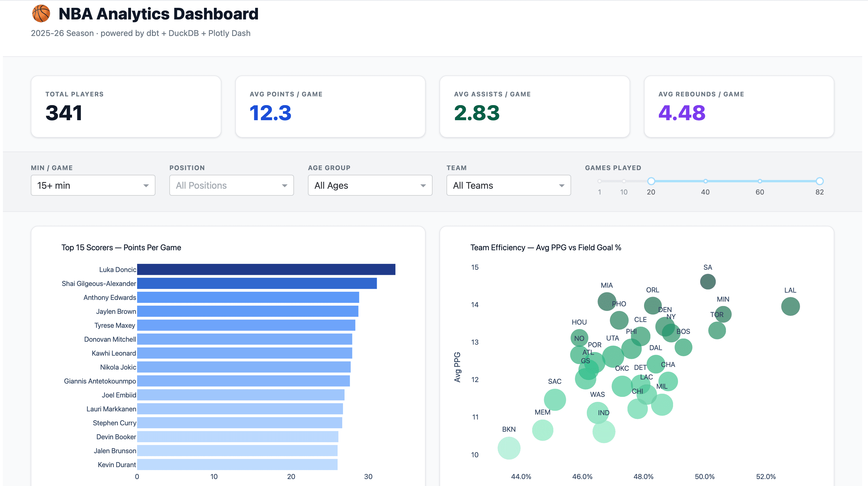The image size is (868, 486).
Task: Click the Top 15 Scorers chart title
Action: click(x=121, y=248)
